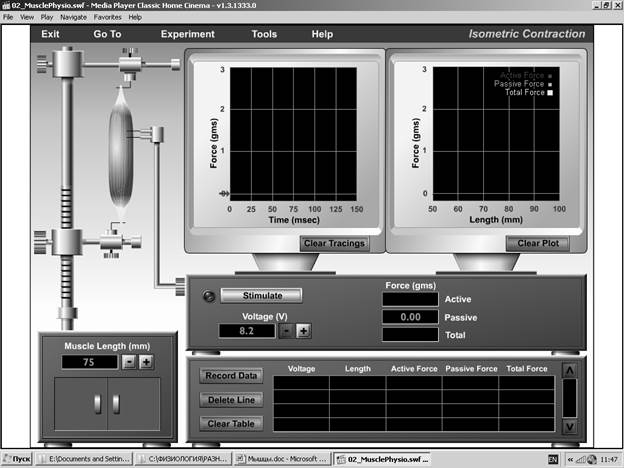The height and width of the screenshot is (468, 624).
Task: Open the Windows Start (Пуск) button
Action: [17, 459]
